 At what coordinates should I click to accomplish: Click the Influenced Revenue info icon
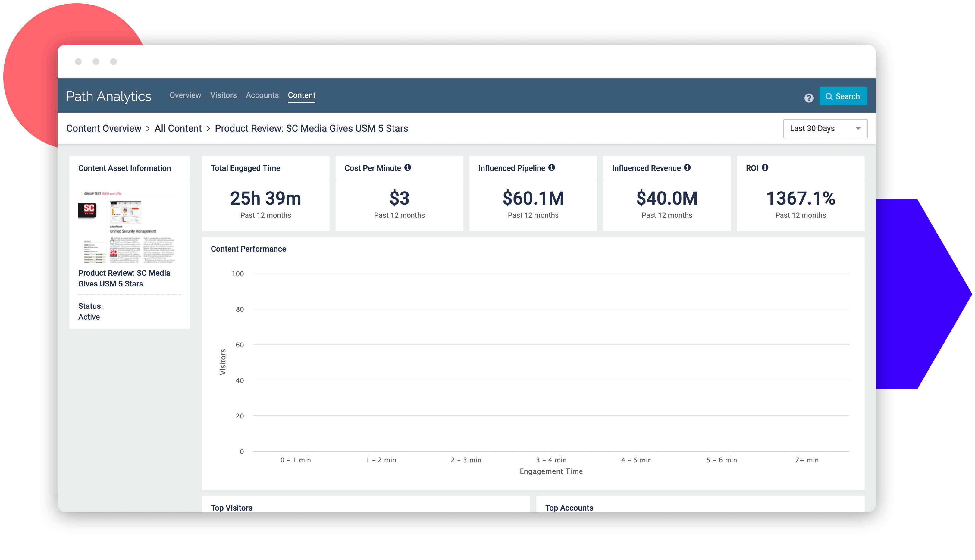click(687, 167)
